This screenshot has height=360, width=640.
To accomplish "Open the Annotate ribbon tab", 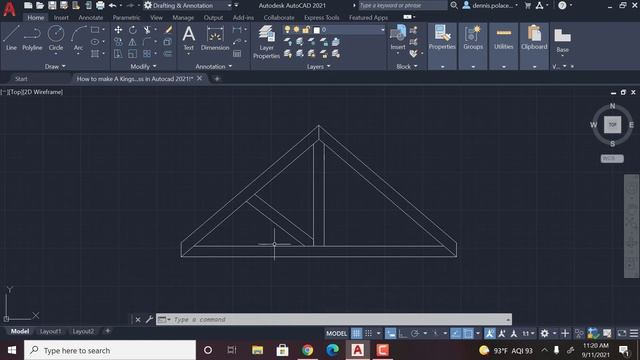I will coord(91,18).
